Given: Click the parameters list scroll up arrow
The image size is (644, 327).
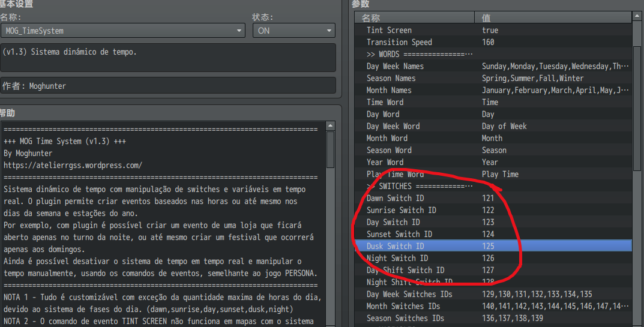Looking at the screenshot, I should point(637,16).
